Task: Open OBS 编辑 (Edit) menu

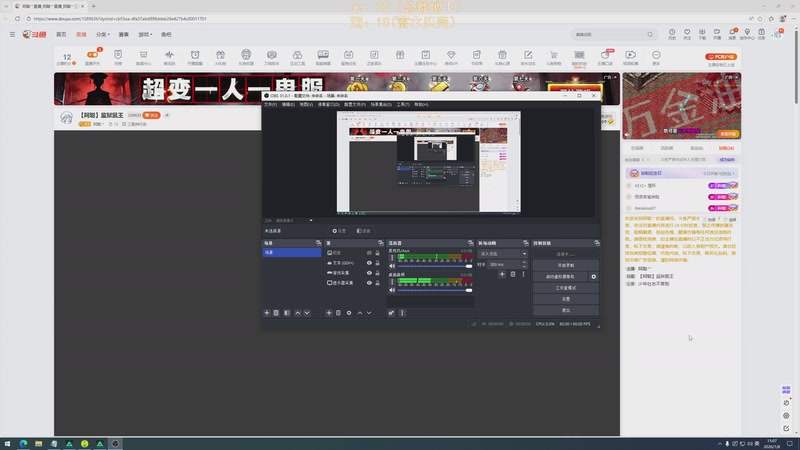Action: point(288,104)
